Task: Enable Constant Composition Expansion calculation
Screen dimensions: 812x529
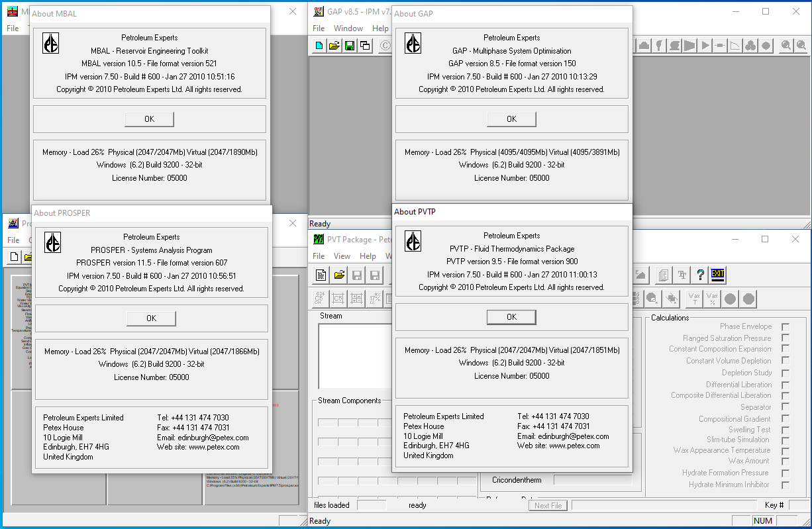Action: click(x=786, y=349)
